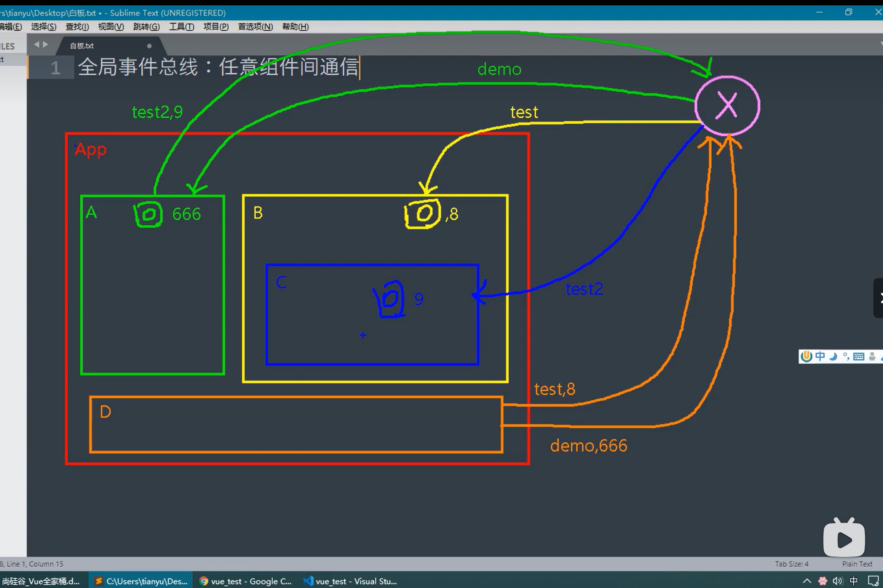
Task: Switch to vue_test Visual Studio taskbar item
Action: coord(350,581)
